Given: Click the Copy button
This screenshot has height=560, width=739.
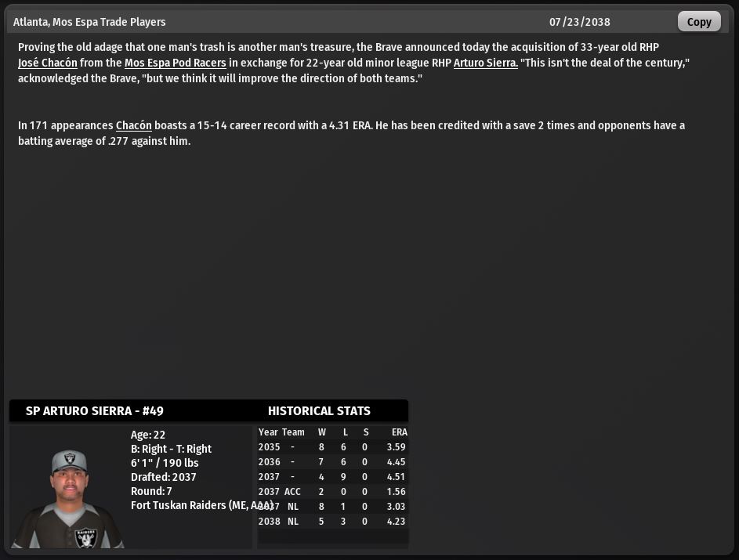Looking at the screenshot, I should pyautogui.click(x=698, y=22).
